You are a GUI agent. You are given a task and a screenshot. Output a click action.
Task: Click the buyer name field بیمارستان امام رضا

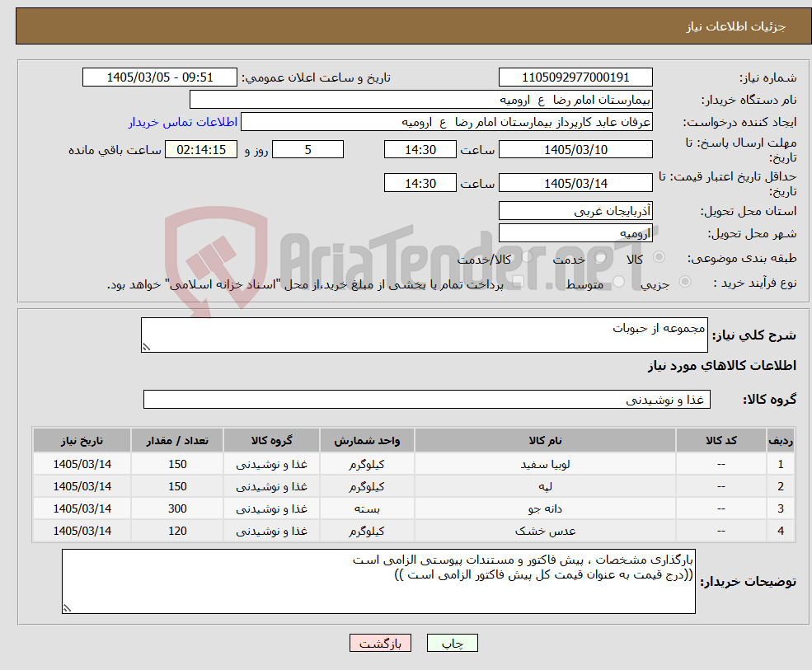(420, 100)
